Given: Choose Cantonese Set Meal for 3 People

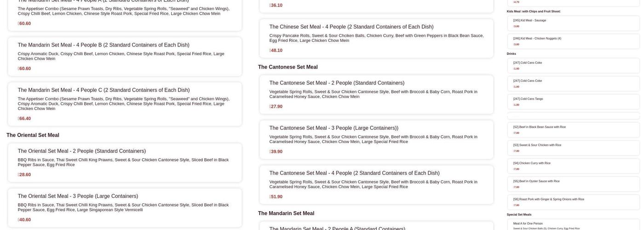Looking at the screenshot, I should (x=334, y=128).
